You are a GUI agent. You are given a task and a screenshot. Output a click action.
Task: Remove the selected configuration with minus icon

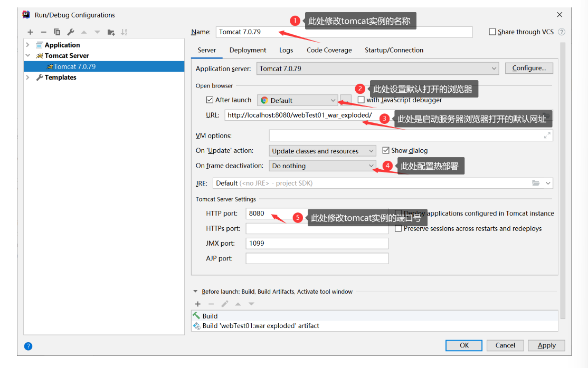pyautogui.click(x=43, y=32)
